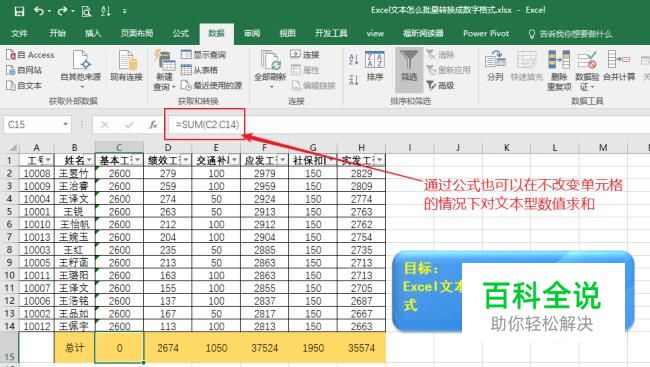Expand the Name Box dropdown arrow
The image size is (650, 367).
[x=65, y=124]
